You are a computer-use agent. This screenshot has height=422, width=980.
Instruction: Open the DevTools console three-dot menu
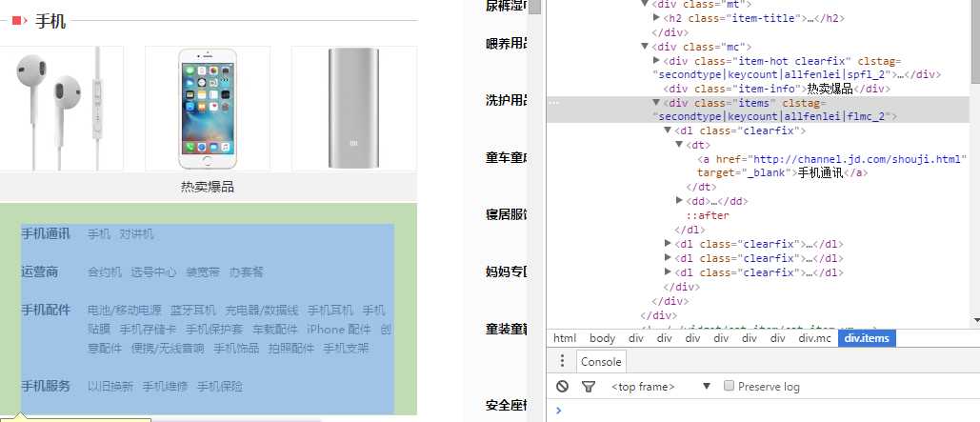(563, 361)
